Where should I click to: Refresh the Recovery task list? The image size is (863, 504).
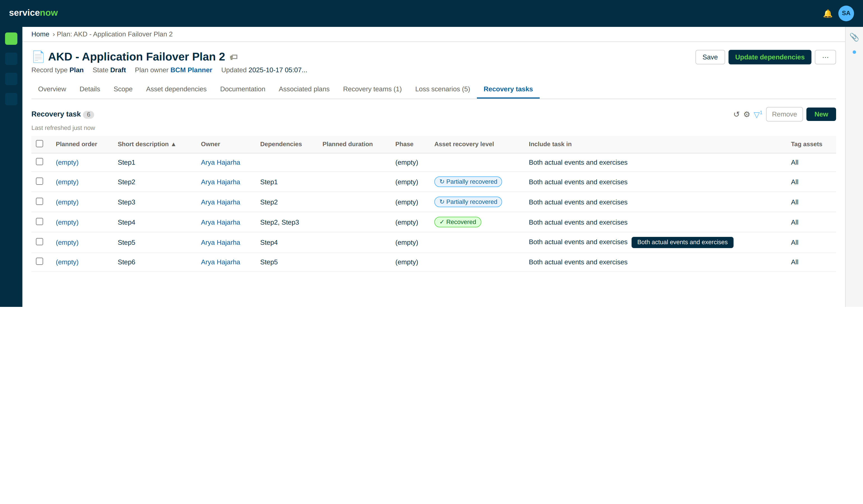click(736, 114)
